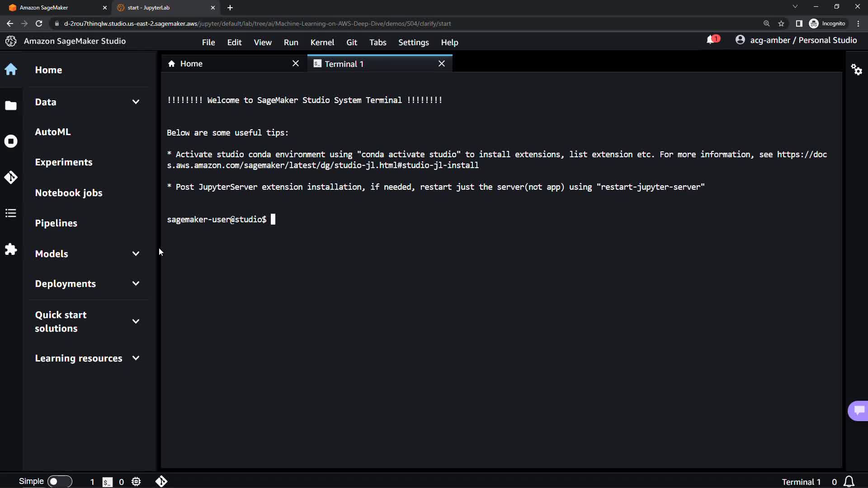Open Pipelines from the navigation panel

(x=56, y=223)
